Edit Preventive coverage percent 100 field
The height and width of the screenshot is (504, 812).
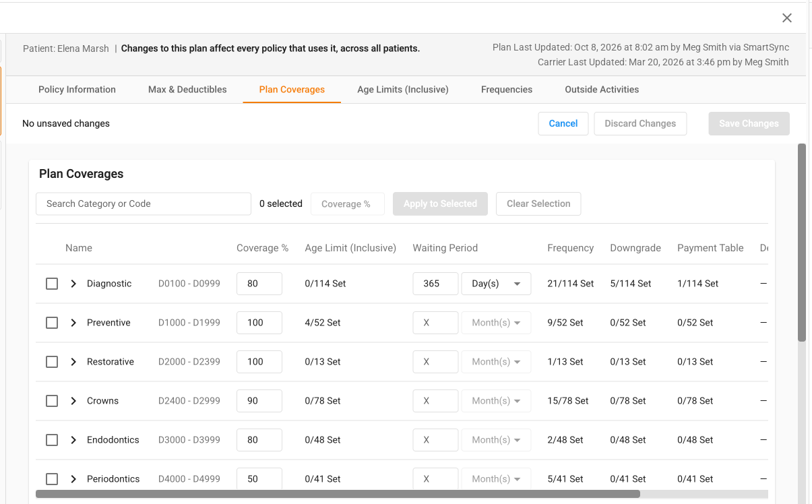[x=259, y=323]
